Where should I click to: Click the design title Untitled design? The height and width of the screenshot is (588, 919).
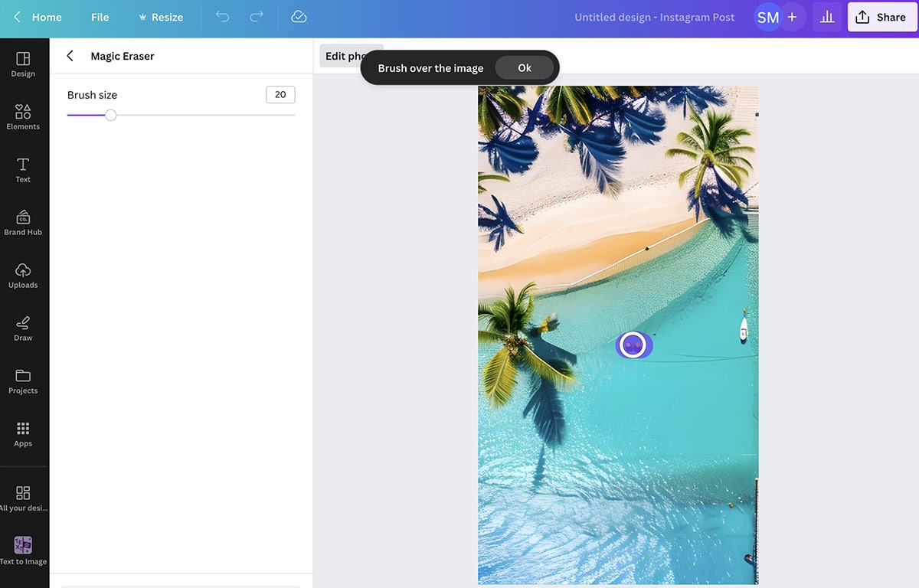pos(655,17)
